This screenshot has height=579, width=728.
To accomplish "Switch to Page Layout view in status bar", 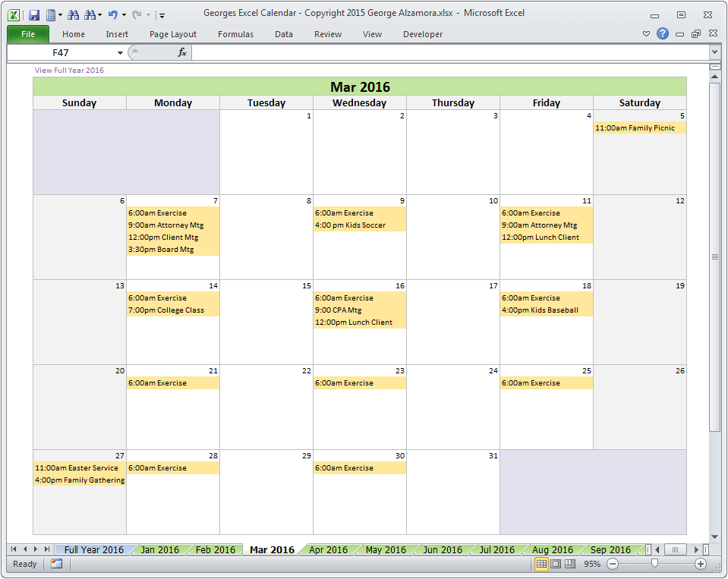I will 556,564.
